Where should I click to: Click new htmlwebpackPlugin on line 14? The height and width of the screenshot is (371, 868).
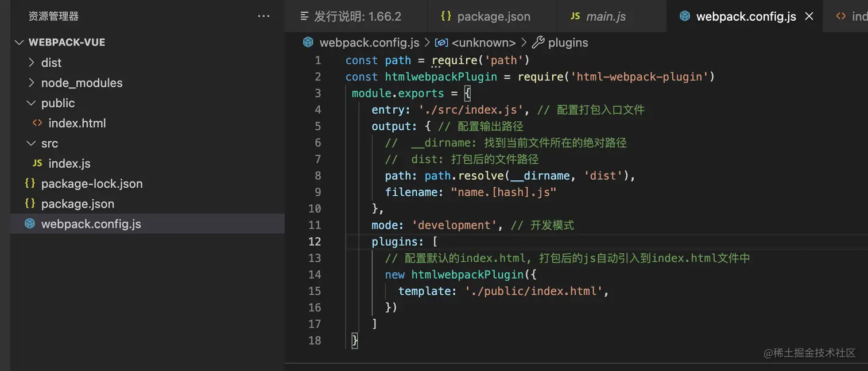click(x=455, y=275)
